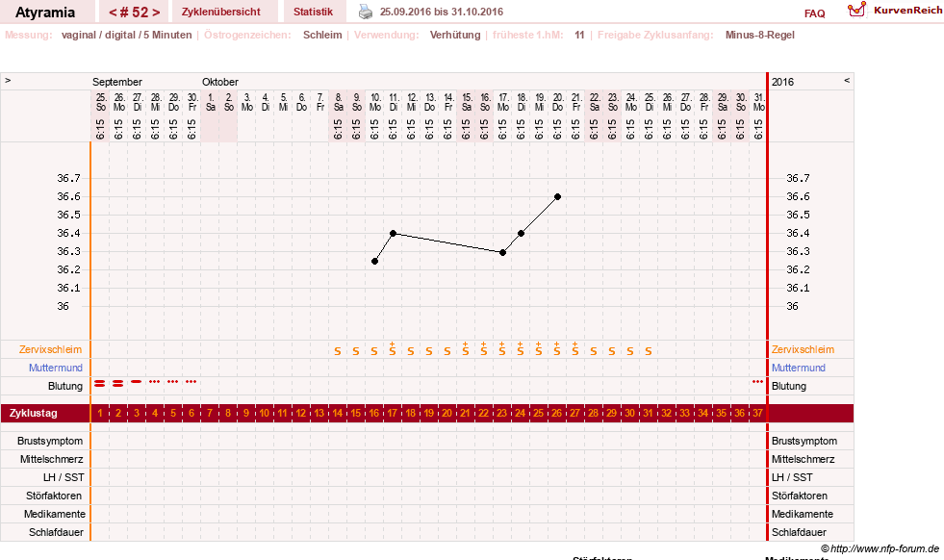
Task: Go to previous cycle with the < arrow
Action: 113,13
